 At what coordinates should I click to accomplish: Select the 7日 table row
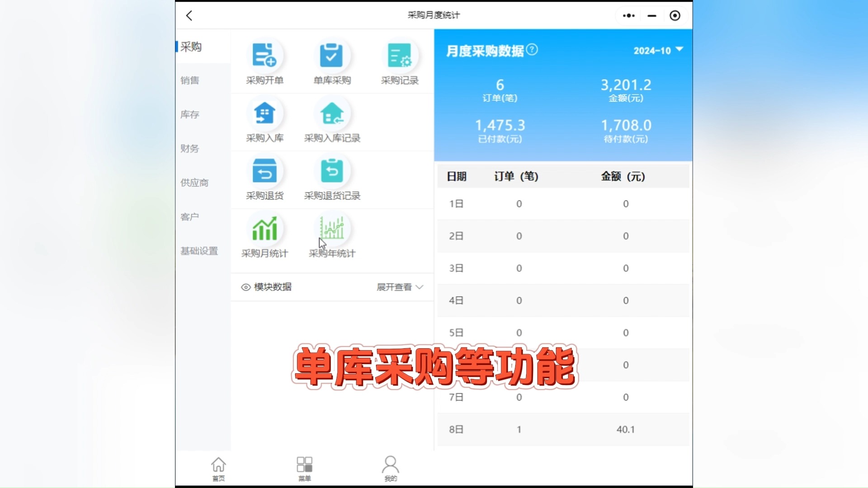click(x=563, y=397)
